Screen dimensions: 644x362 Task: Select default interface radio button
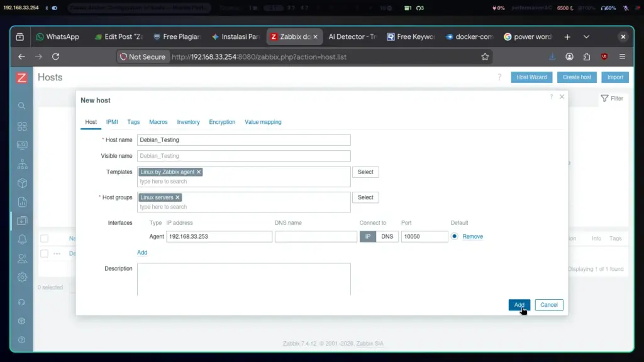[x=454, y=236]
